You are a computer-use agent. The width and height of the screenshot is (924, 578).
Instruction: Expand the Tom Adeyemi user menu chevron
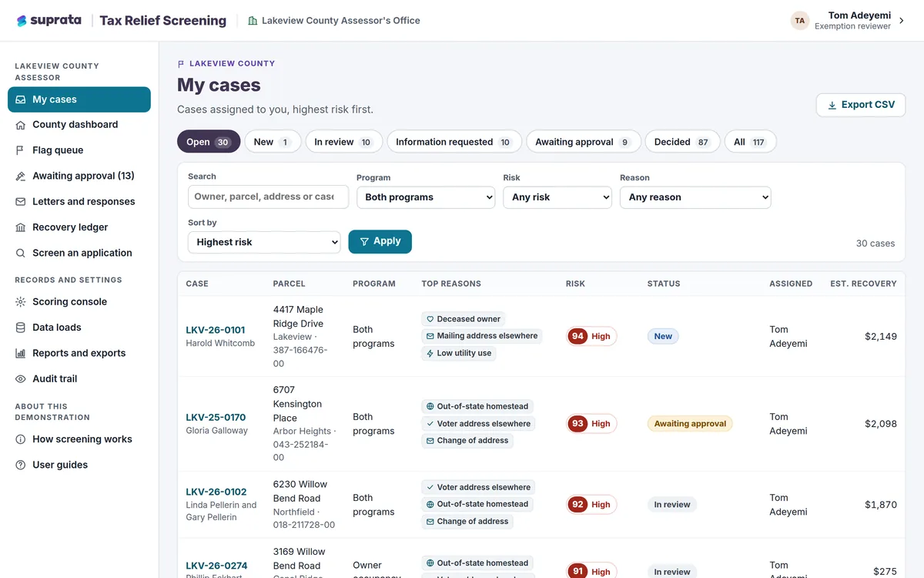pos(902,21)
